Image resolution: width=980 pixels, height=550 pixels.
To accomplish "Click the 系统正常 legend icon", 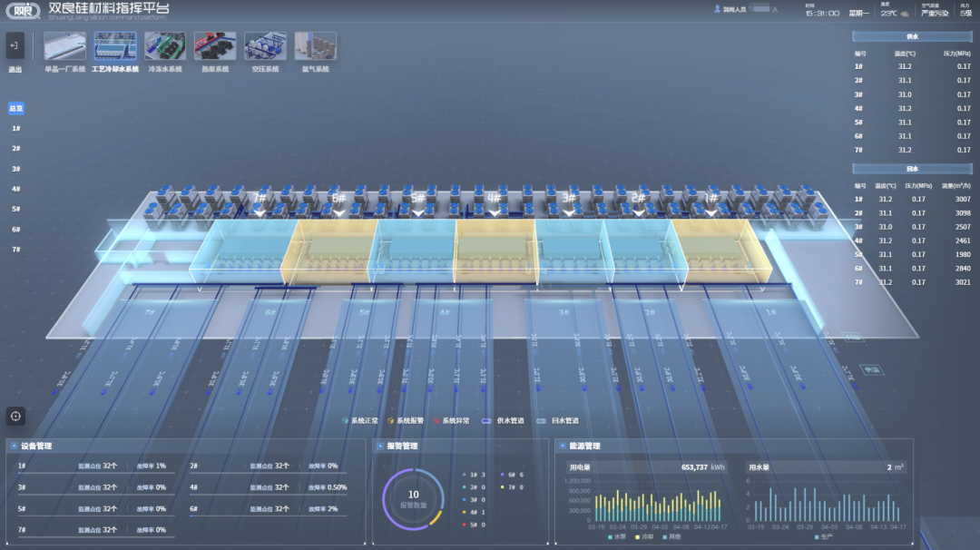I will click(345, 420).
